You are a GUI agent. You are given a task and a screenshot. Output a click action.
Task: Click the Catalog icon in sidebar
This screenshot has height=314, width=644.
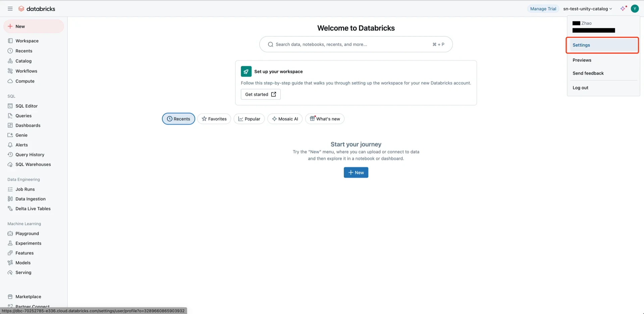click(10, 61)
